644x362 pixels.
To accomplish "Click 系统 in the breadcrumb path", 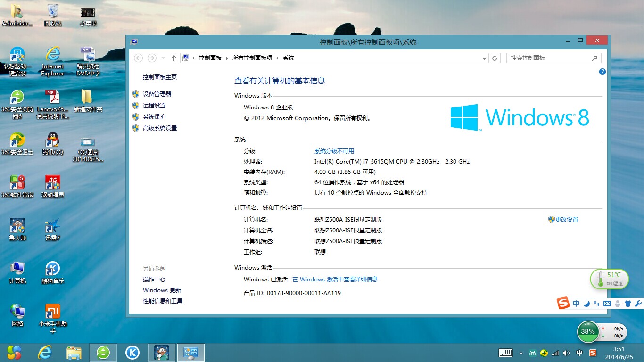I will point(289,58).
